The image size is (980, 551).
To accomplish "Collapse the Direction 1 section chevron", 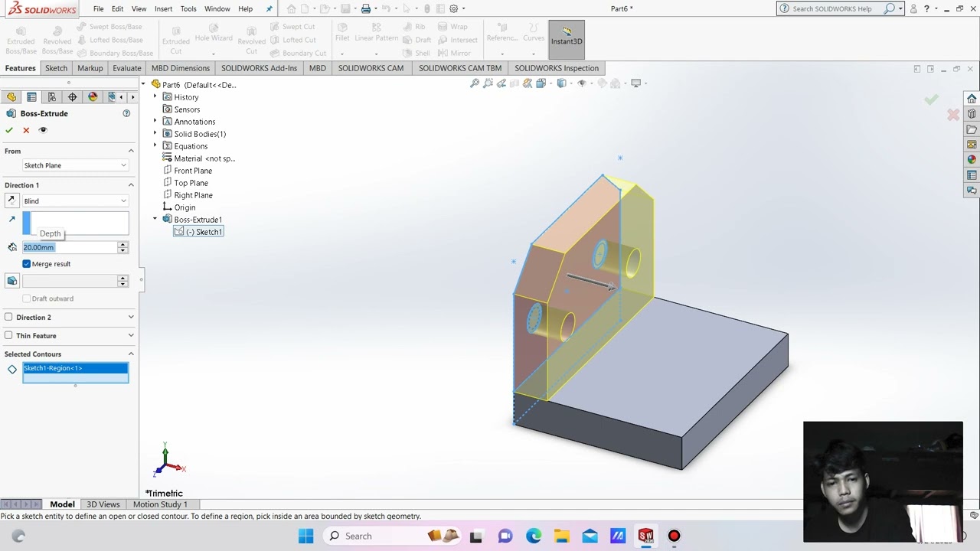I will point(131,185).
